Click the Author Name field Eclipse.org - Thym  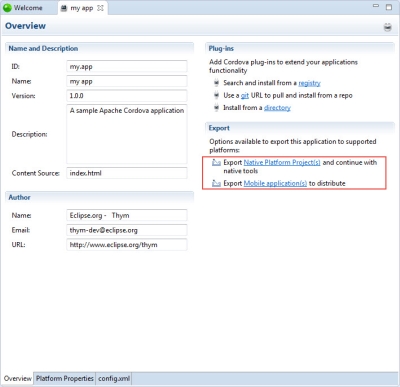(127, 215)
